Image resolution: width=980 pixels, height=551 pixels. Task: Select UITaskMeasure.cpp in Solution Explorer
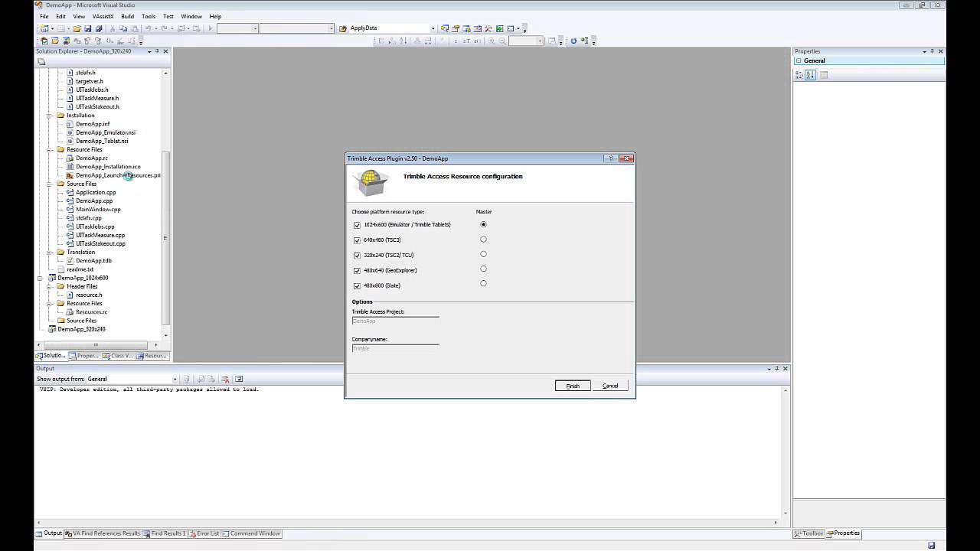[100, 235]
